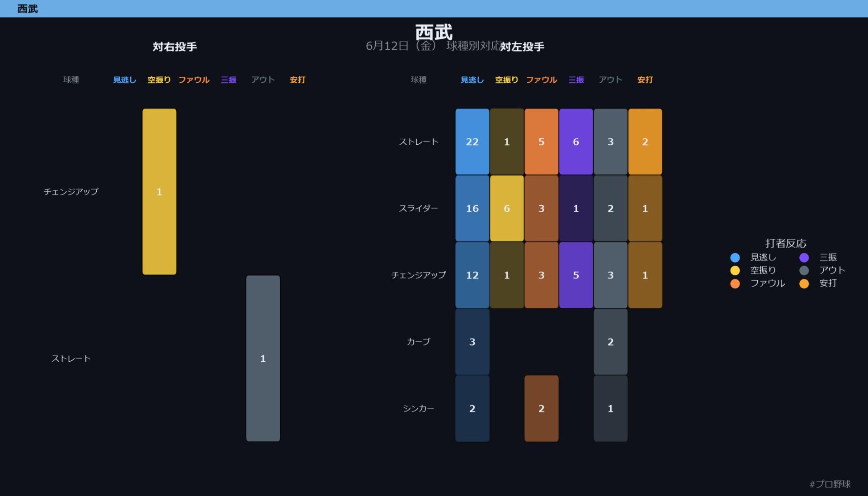Click ストレート 三振 cell showing 6
This screenshot has height=496, width=868.
[x=576, y=142]
